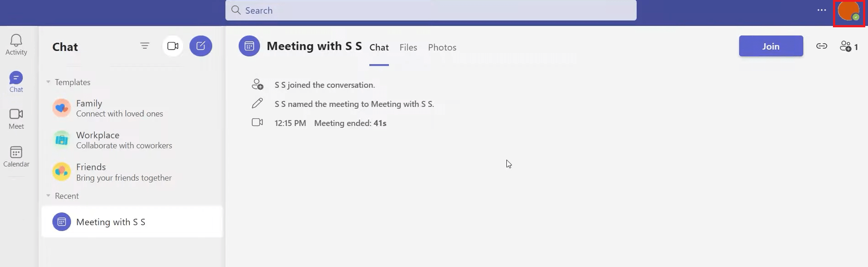Collapse the Templates section
Image resolution: width=868 pixels, height=267 pixels.
pos(48,82)
